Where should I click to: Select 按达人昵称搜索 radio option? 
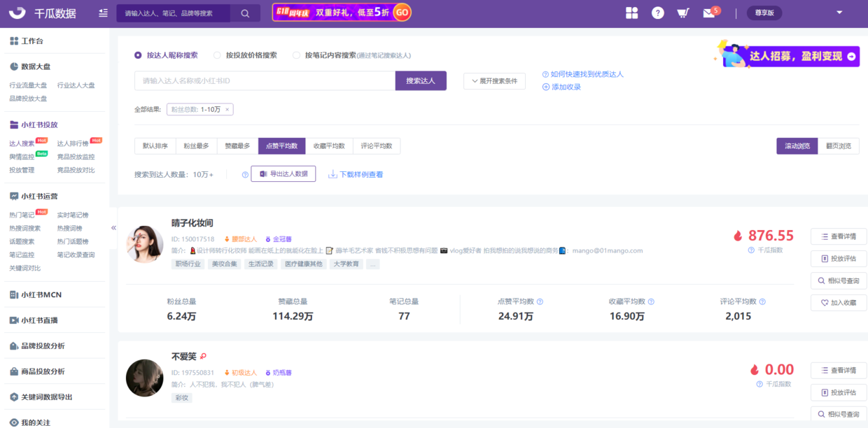138,55
